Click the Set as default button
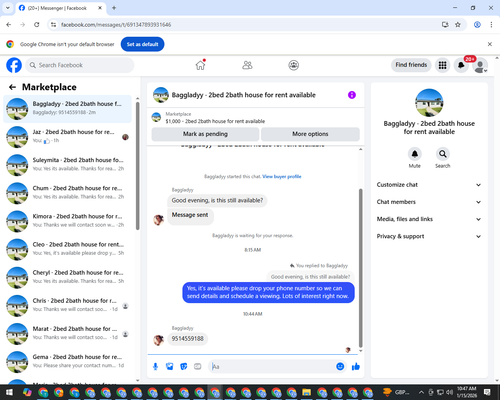 coord(142,44)
